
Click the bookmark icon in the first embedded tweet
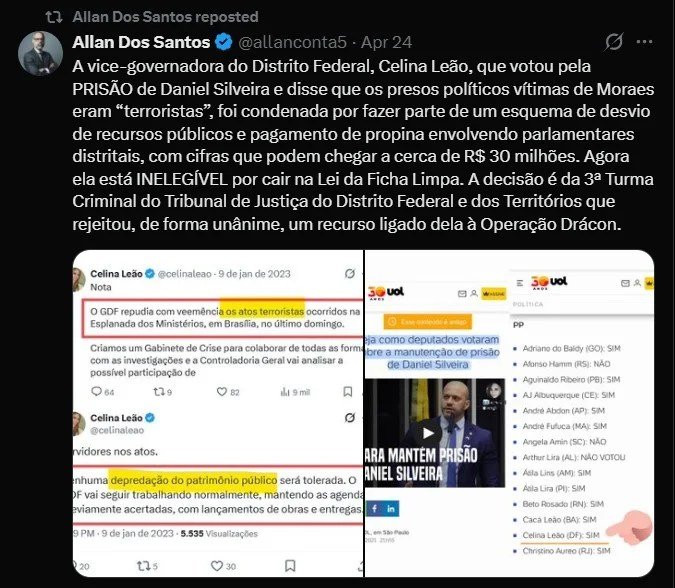[347, 391]
